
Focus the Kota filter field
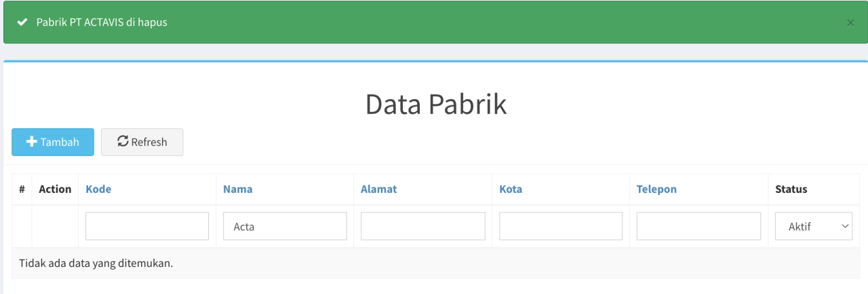[x=561, y=227]
